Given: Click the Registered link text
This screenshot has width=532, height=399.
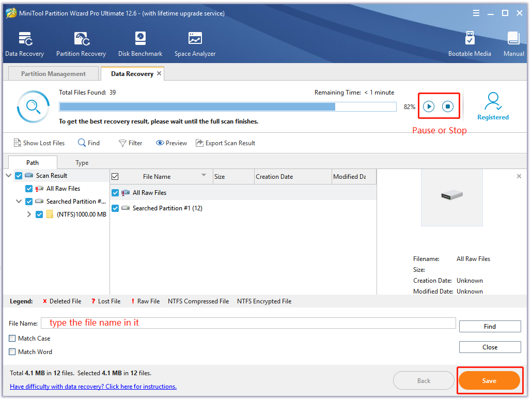Looking at the screenshot, I should 493,117.
